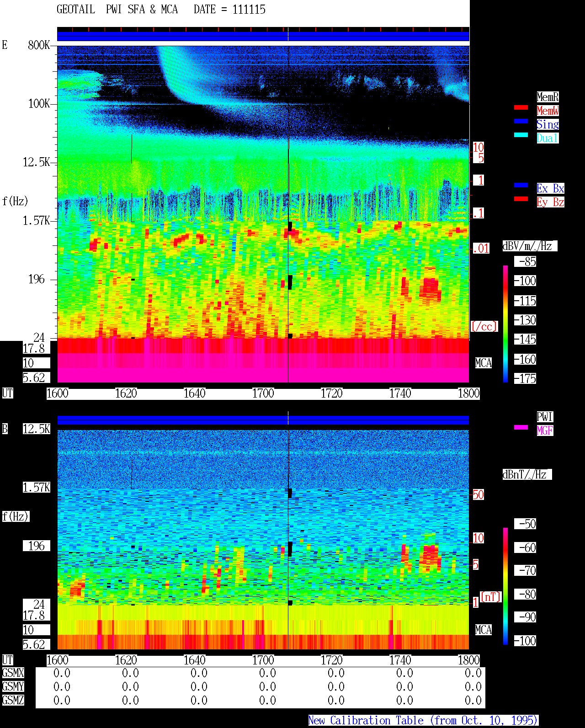Click the -145 color scale value

(525, 340)
